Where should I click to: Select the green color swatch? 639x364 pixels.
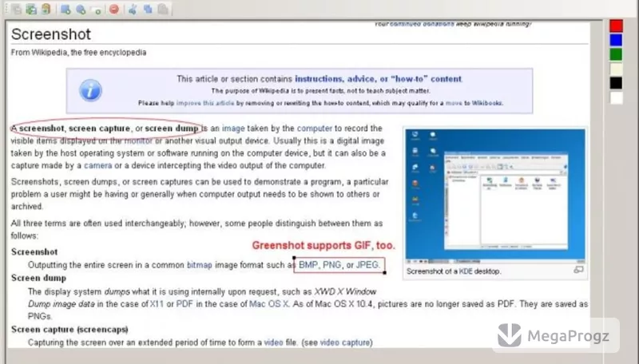[616, 54]
